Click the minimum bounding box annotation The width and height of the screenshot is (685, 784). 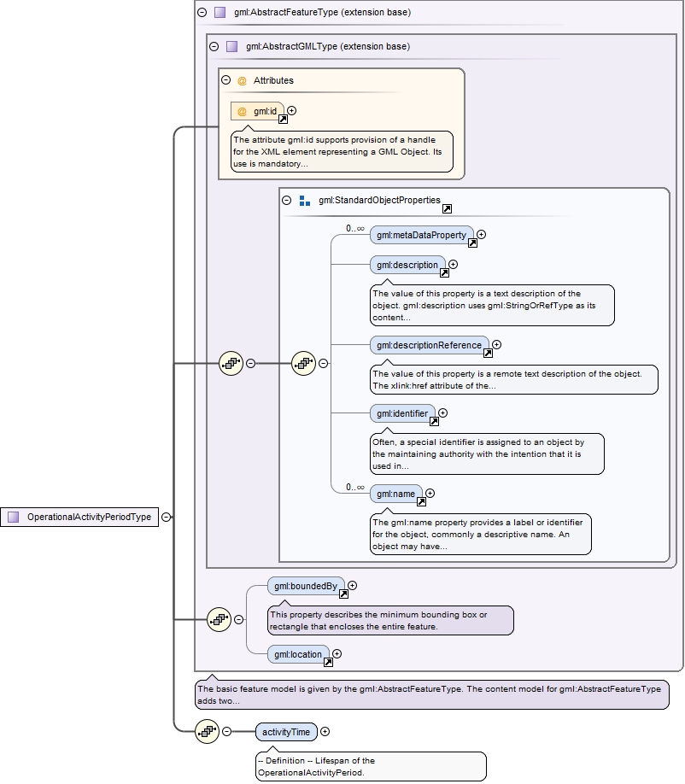coord(390,621)
